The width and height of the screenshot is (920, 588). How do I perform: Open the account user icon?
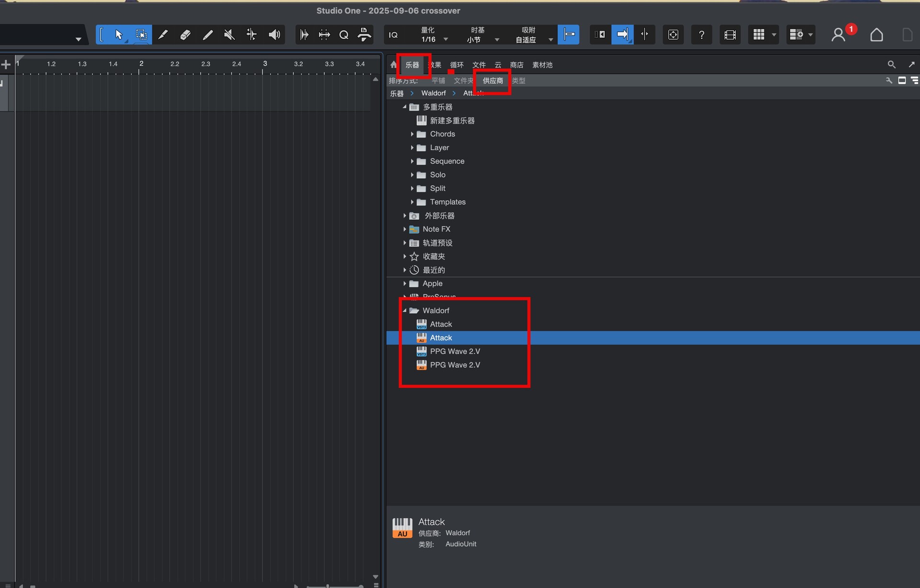[838, 35]
